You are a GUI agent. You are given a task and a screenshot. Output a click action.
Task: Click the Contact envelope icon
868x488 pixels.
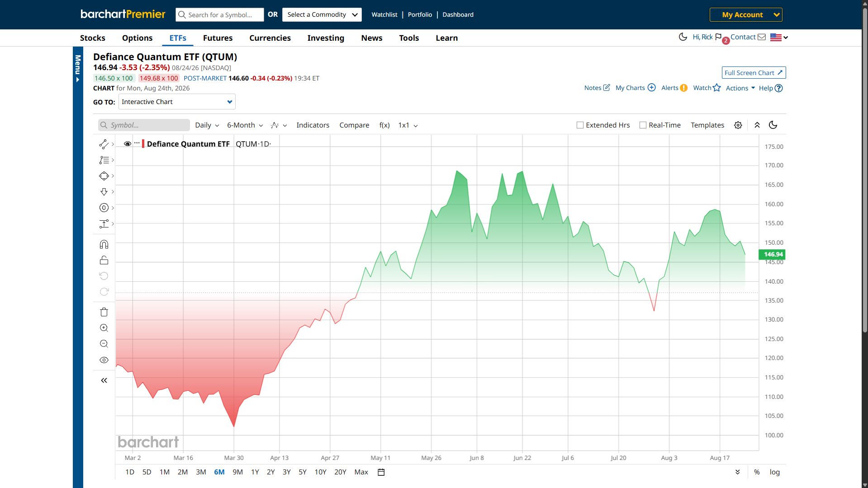(762, 37)
